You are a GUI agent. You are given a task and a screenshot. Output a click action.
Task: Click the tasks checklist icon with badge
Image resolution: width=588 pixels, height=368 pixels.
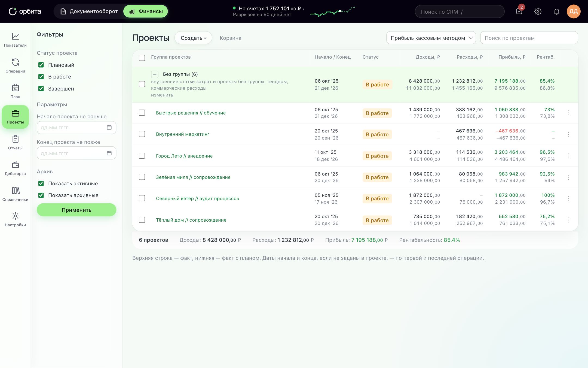click(x=519, y=11)
